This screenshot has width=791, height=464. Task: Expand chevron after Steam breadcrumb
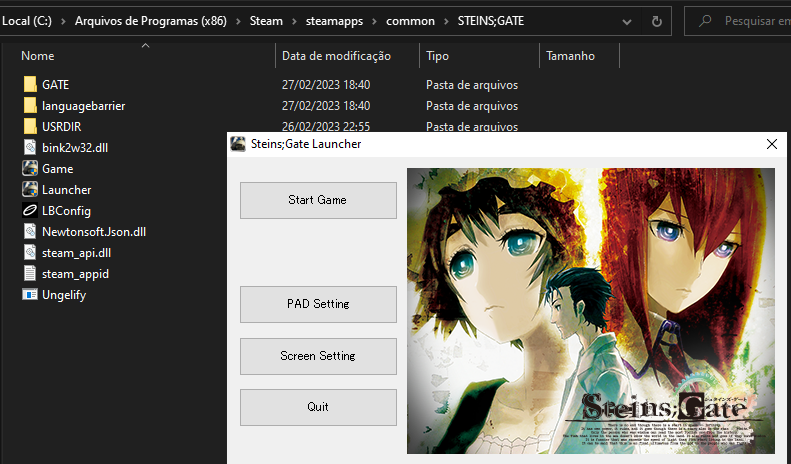(x=294, y=21)
